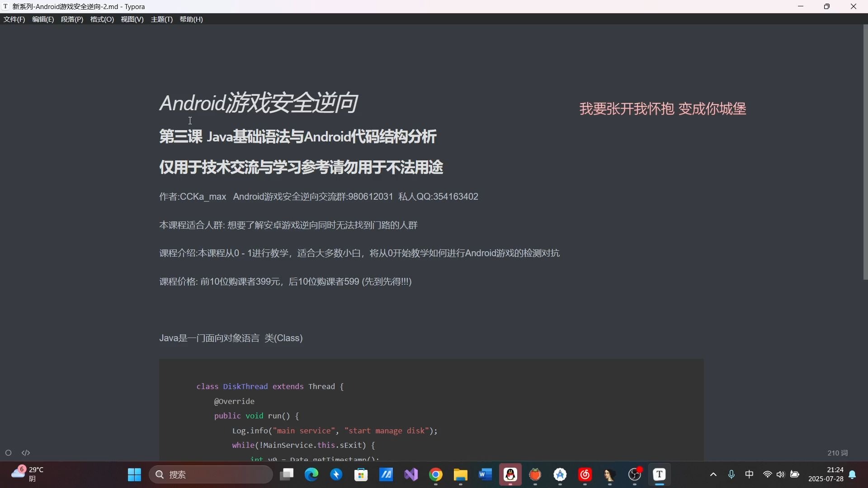
Task: Click the Wi-Fi icon in the system tray
Action: [x=767, y=474]
